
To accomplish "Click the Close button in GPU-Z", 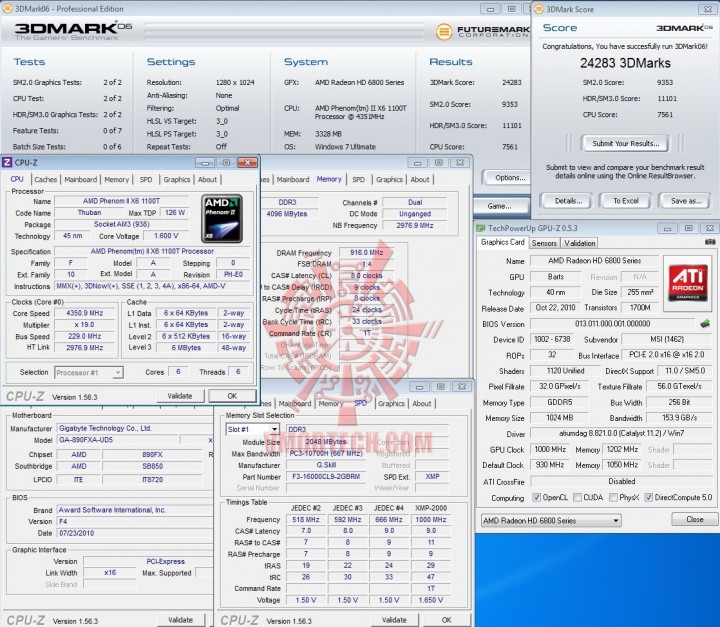I will coord(694,519).
